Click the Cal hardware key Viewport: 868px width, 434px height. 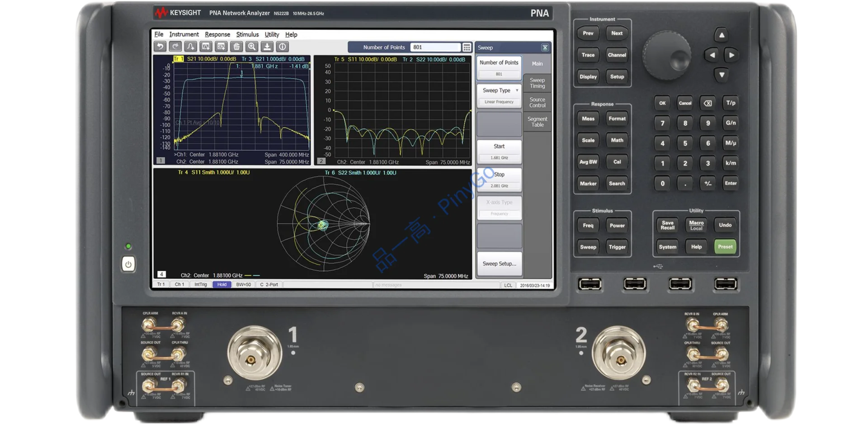point(617,162)
